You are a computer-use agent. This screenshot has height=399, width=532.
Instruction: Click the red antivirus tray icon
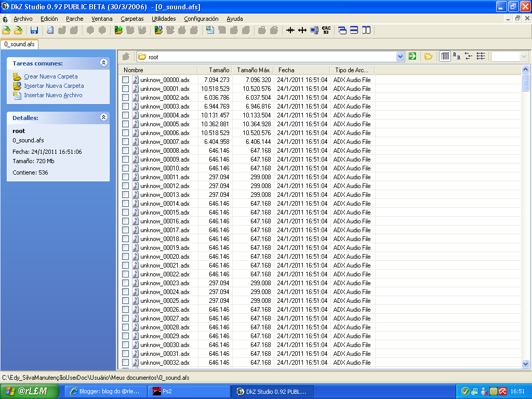[x=503, y=391]
